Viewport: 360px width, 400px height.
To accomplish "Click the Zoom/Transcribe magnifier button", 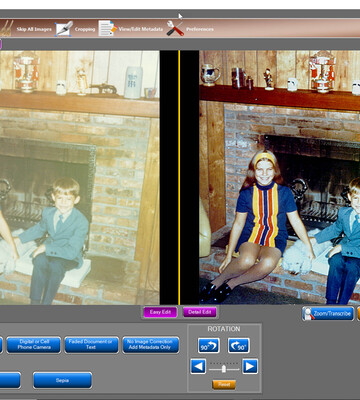I will 328,314.
